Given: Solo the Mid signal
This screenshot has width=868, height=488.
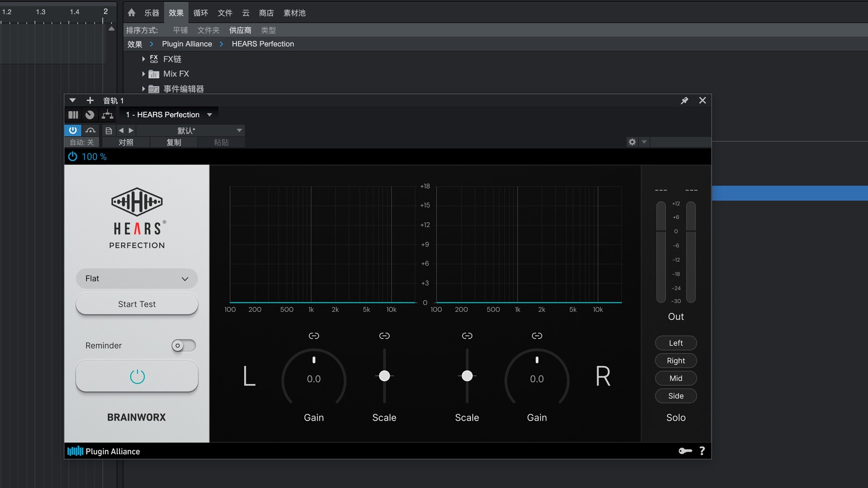Looking at the screenshot, I should pyautogui.click(x=676, y=378).
